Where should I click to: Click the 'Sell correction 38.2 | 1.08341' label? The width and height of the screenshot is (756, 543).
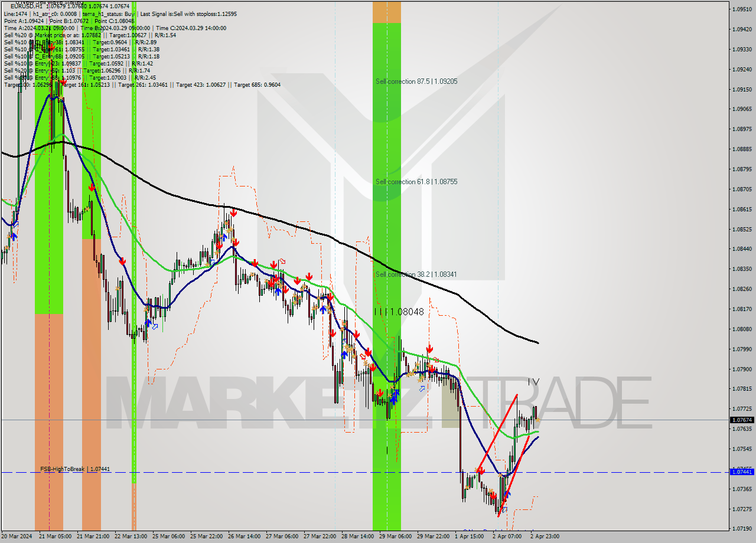(416, 274)
